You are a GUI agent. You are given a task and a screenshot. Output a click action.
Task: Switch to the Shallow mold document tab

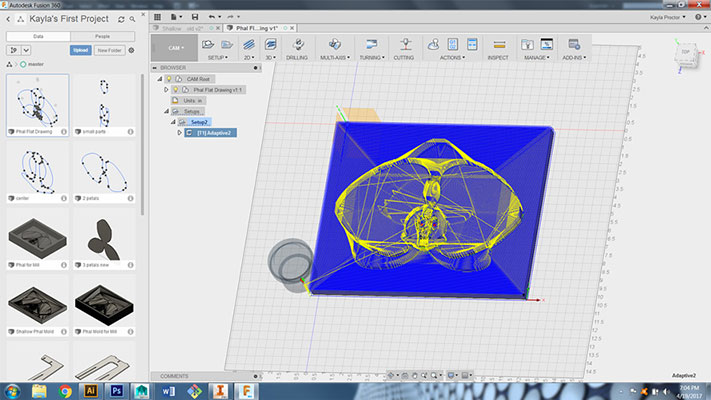[x=183, y=28]
